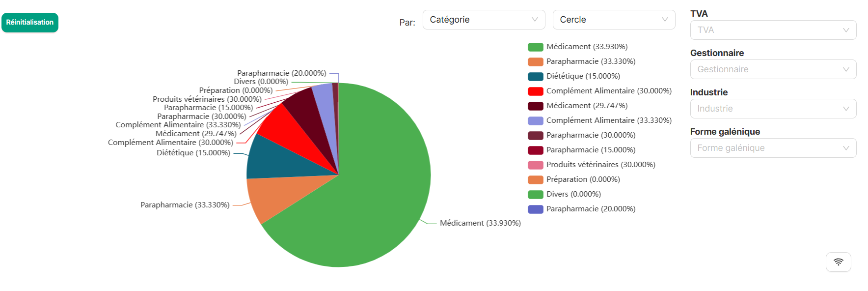Open the Industrie filter dropdown
Image resolution: width=868 pixels, height=291 pixels.
click(x=773, y=109)
